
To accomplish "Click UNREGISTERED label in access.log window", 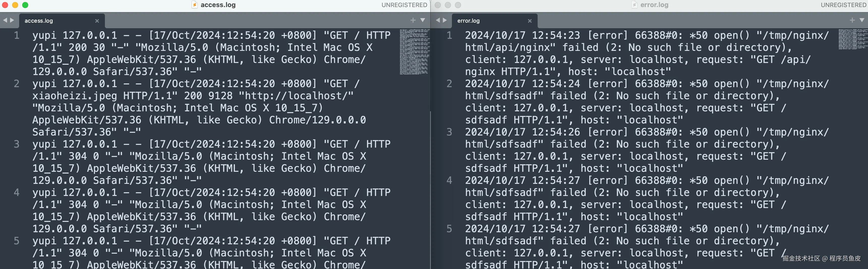I will (x=404, y=5).
